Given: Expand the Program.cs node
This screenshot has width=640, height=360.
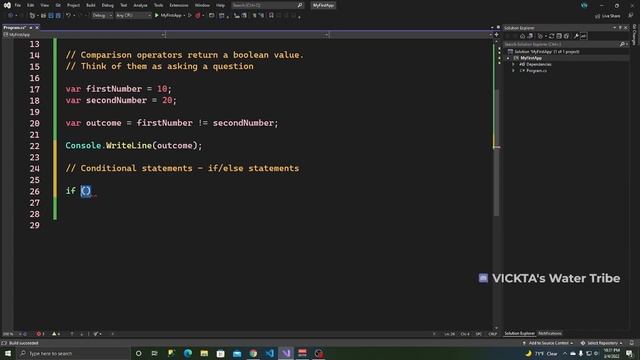Looking at the screenshot, I should pos(513,71).
